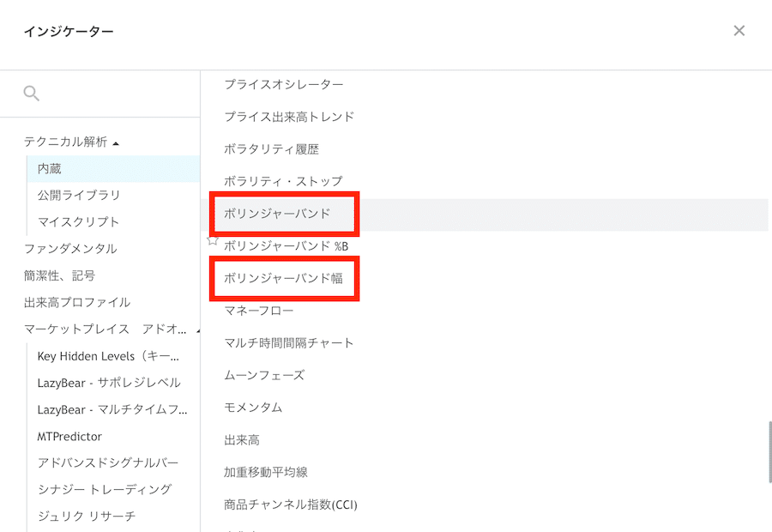Select the MTPredictor add-on

click(x=69, y=437)
